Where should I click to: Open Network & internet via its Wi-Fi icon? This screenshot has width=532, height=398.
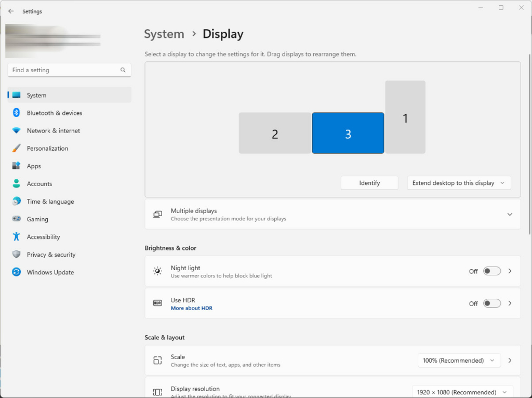(16, 130)
